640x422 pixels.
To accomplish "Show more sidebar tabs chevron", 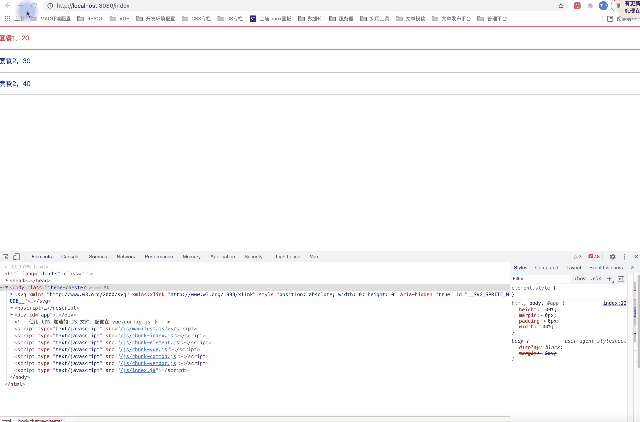I will pos(632,268).
